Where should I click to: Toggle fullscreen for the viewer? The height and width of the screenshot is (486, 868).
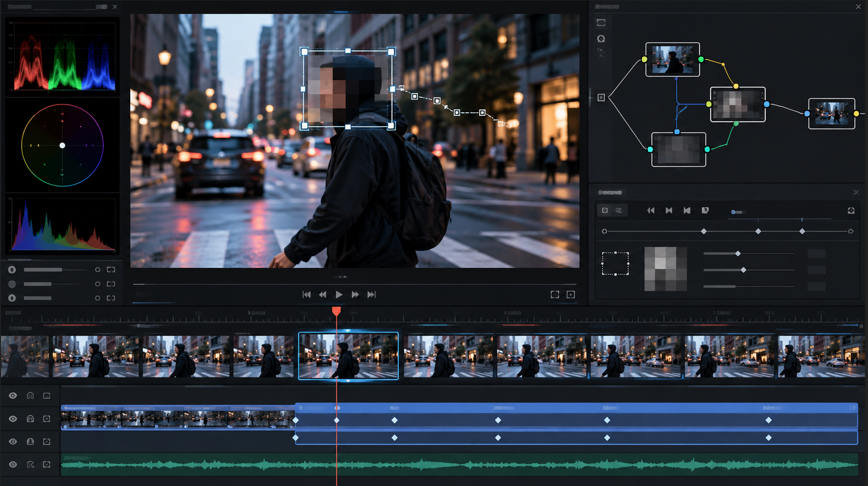coord(555,295)
